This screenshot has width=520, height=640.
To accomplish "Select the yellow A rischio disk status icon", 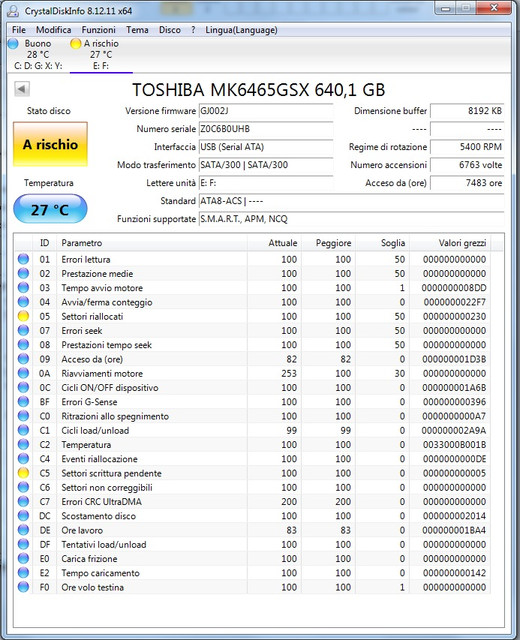I will 76,44.
